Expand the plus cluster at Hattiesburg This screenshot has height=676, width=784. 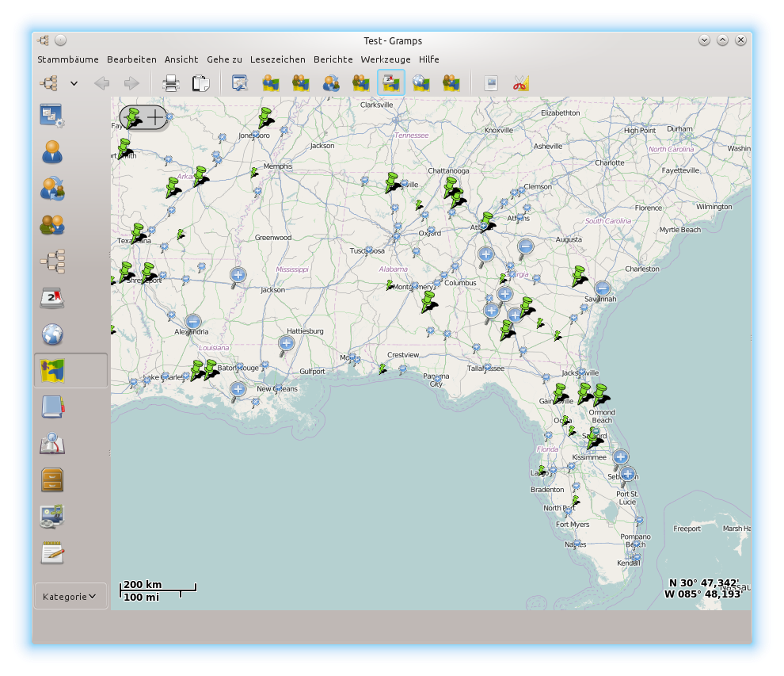(x=287, y=344)
